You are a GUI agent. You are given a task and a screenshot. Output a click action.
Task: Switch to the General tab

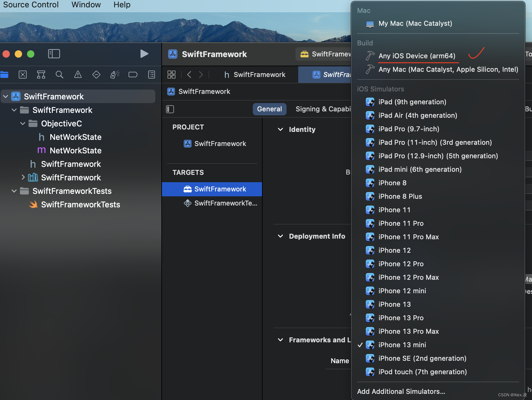[269, 109]
